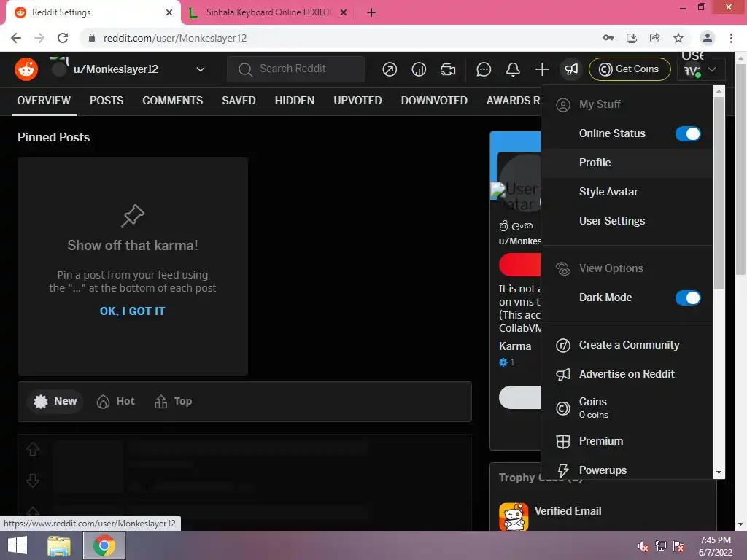Click the upvote arrow on first post
Viewport: 747px width, 560px height.
[33, 449]
